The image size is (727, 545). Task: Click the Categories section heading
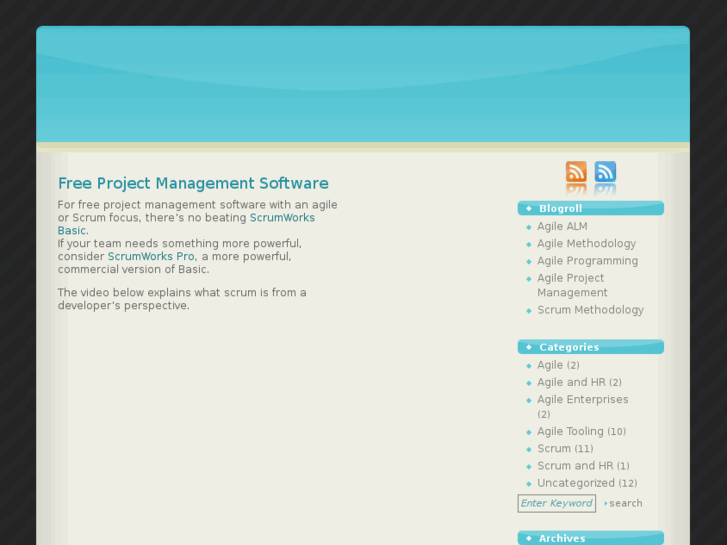(x=590, y=347)
